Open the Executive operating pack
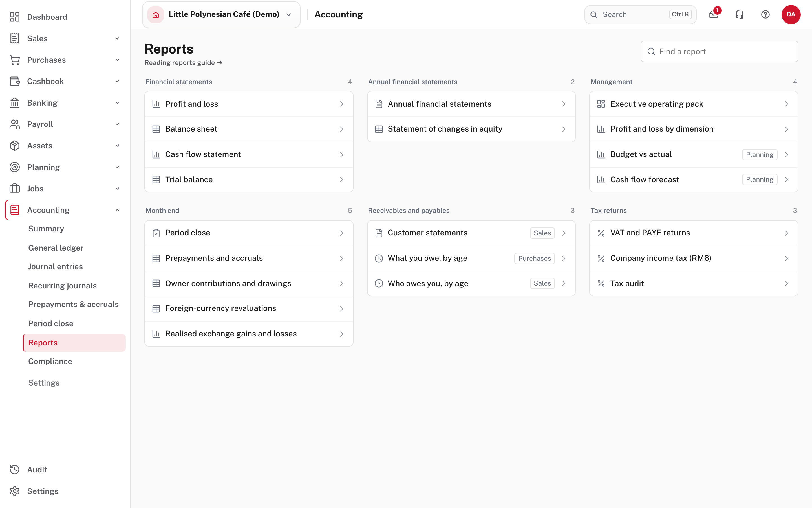 tap(694, 104)
